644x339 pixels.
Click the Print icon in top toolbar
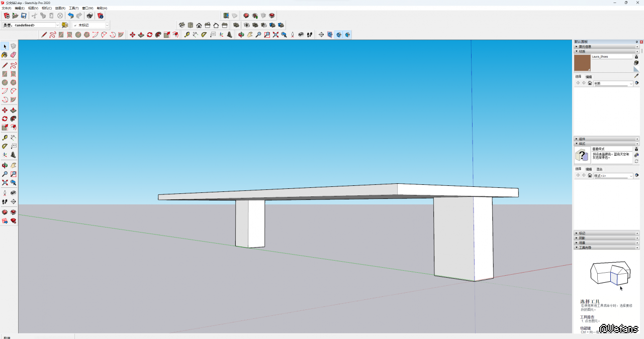89,16
